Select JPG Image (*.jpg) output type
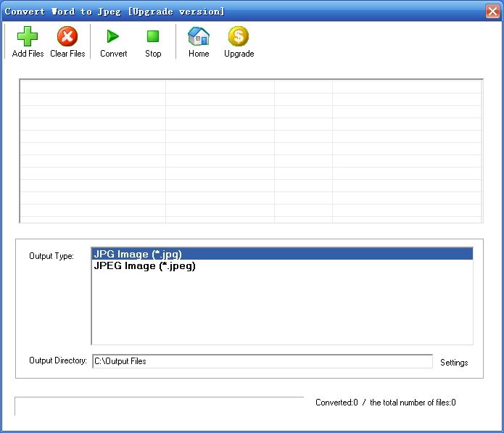The width and height of the screenshot is (504, 433). tap(282, 254)
